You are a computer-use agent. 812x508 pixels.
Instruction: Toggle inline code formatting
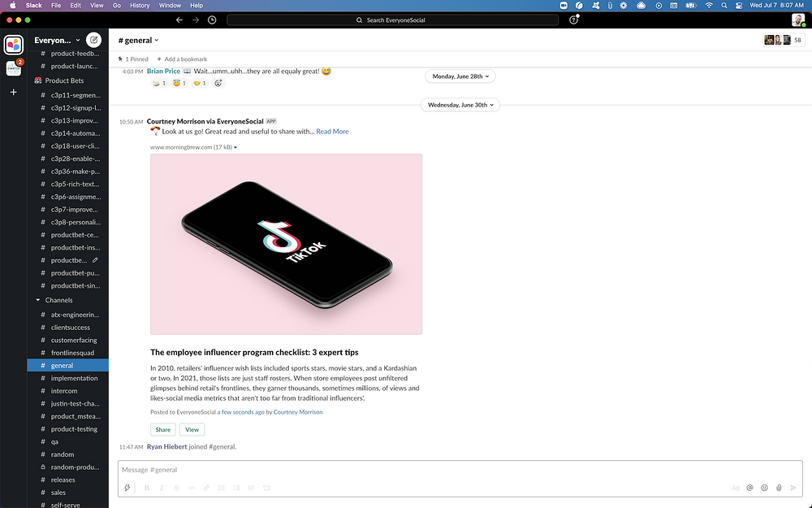pos(192,488)
